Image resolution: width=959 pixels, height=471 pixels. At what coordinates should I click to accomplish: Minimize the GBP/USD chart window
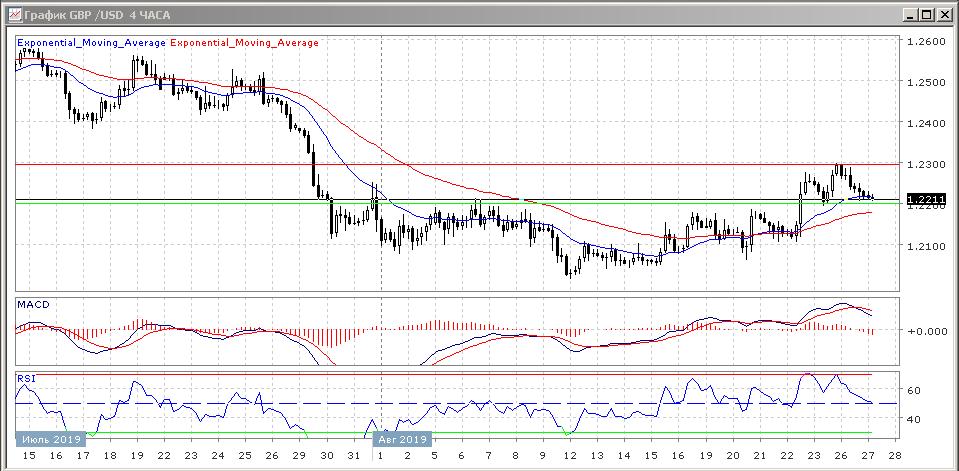[x=910, y=14]
